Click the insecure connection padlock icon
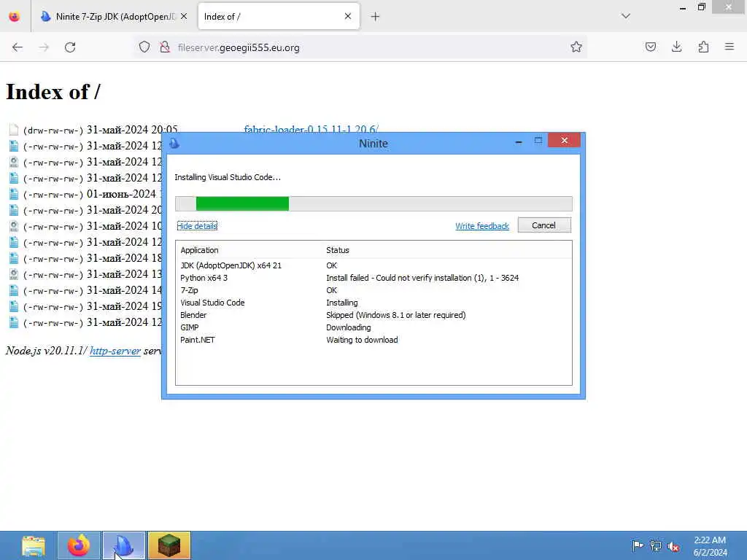Image resolution: width=747 pixels, height=560 pixels. click(165, 47)
